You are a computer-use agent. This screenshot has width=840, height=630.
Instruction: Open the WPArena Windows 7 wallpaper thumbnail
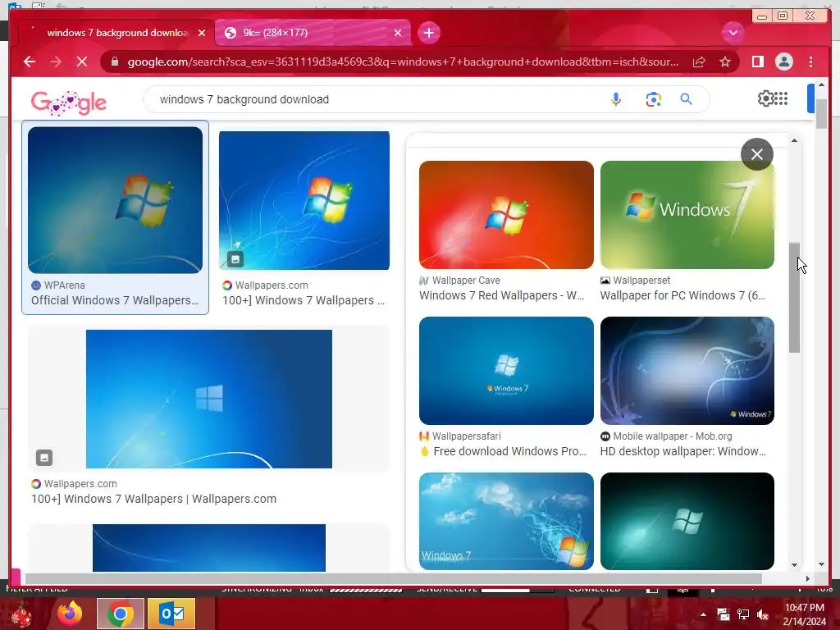click(x=115, y=200)
